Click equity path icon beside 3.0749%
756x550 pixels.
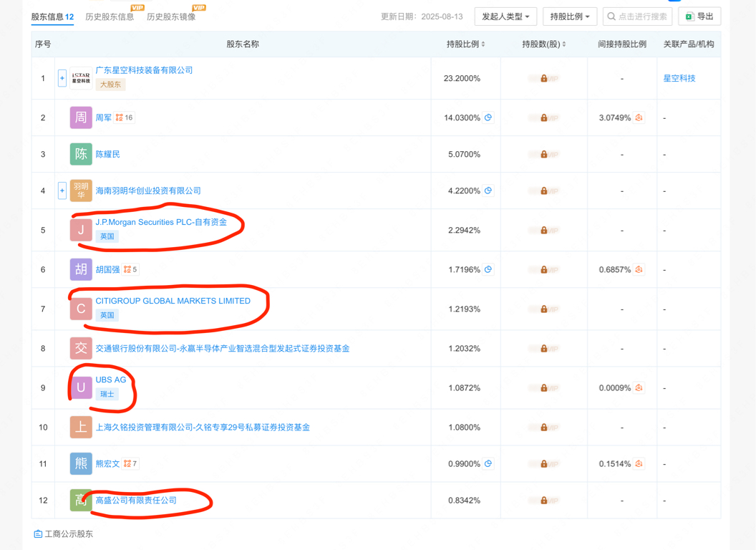point(639,117)
